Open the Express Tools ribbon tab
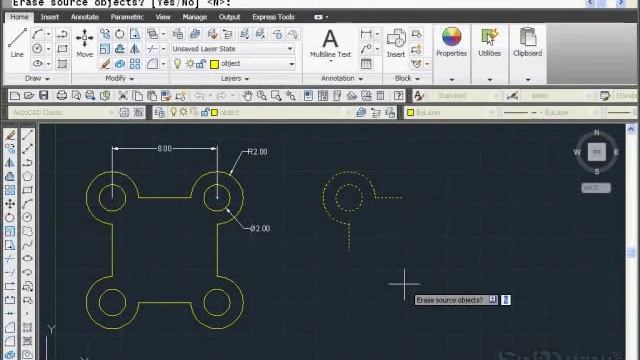This screenshot has height=360, width=640. pos(273,17)
